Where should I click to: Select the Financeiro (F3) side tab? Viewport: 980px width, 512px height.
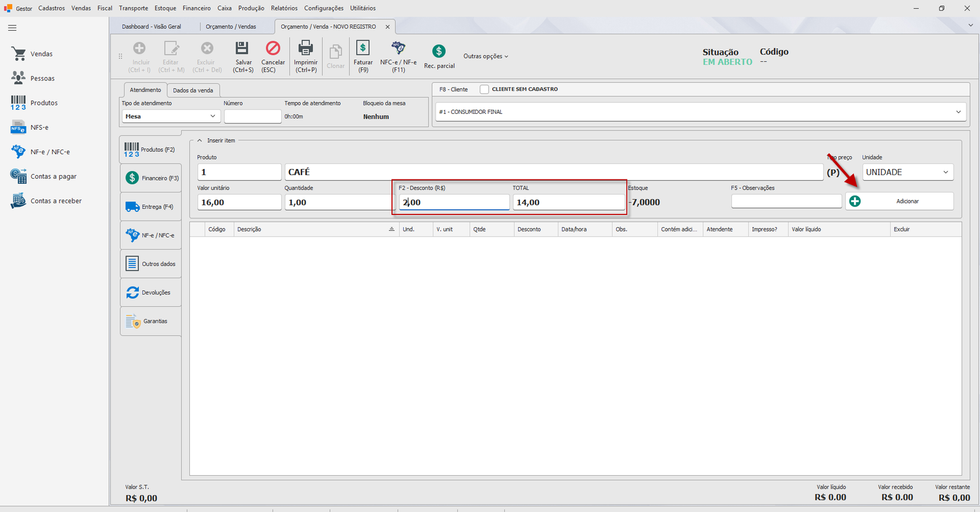(x=151, y=178)
